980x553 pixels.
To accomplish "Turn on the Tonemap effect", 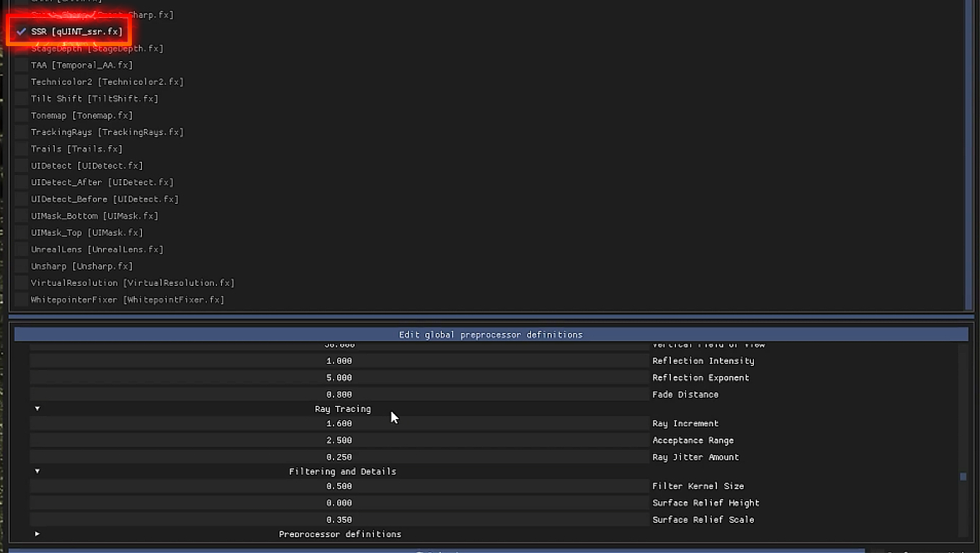I will pyautogui.click(x=22, y=115).
